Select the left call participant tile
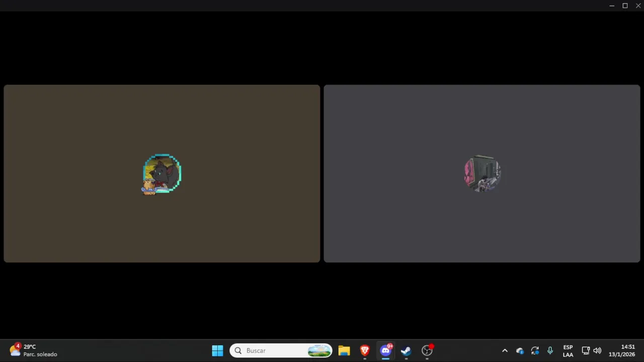Screen dimensions: 644x362 point(162,173)
